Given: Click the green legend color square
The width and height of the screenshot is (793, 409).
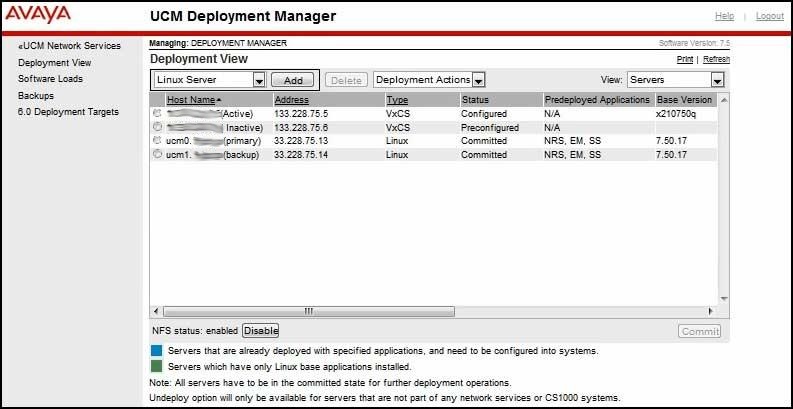Looking at the screenshot, I should tap(157, 366).
